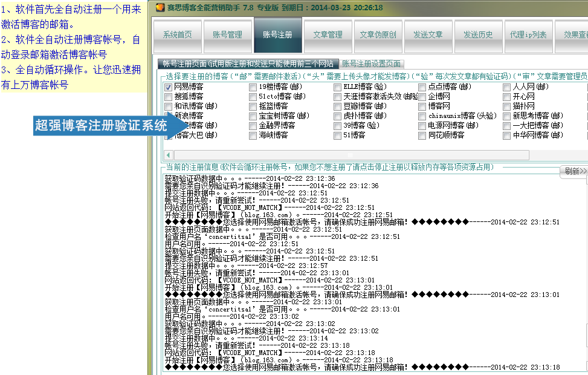Switch to the 帐号注册设置页面 sub-tab
Viewport: 588px width, 375px height.
(372, 64)
